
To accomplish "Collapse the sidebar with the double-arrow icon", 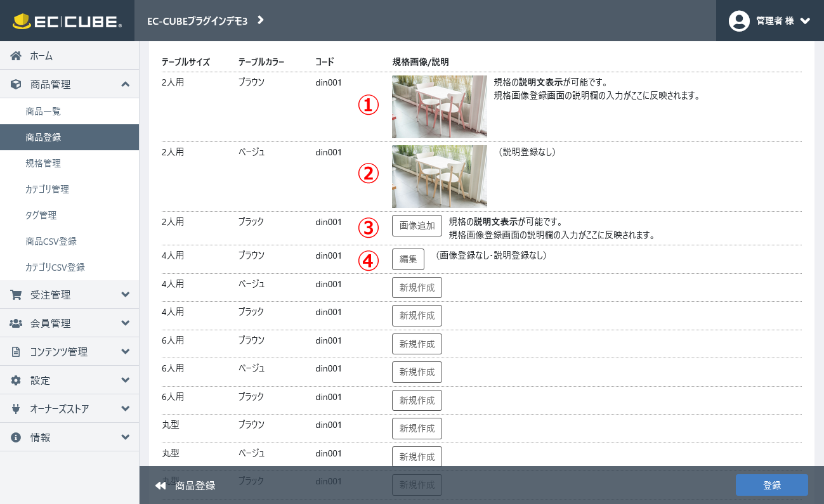I will [x=159, y=485].
